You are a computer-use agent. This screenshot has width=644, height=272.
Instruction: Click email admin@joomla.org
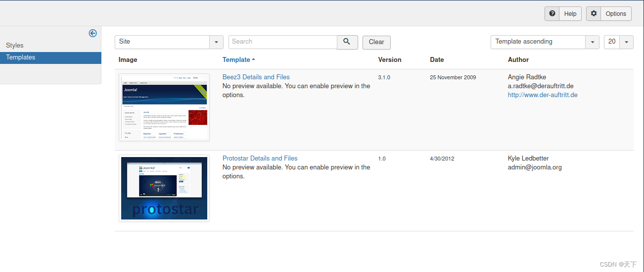535,167
